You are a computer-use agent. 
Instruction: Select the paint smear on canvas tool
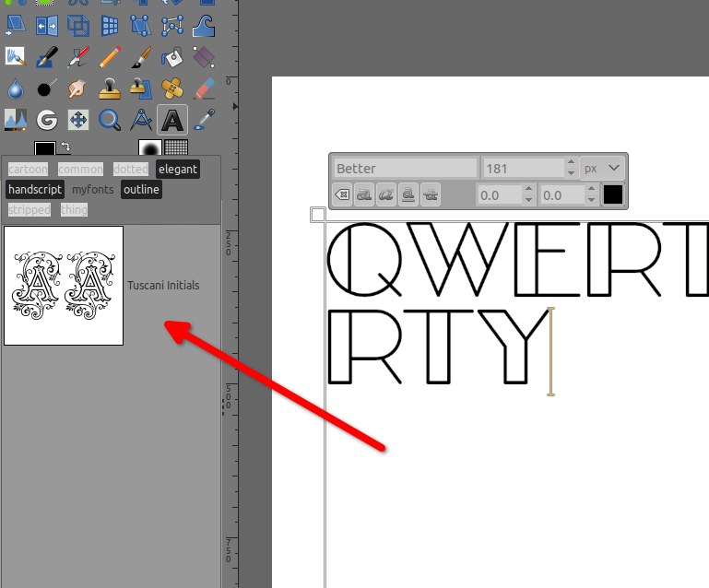[x=16, y=57]
